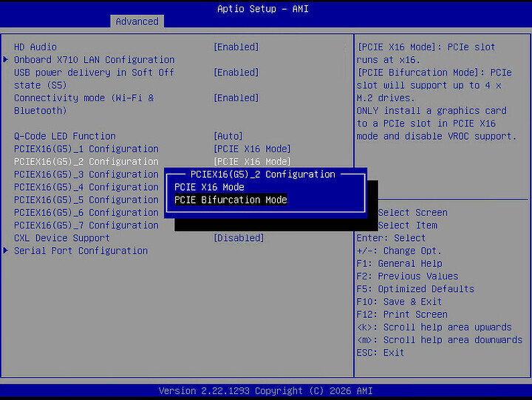Change USB power delivery Enabled value
Screen dimensions: 532x400
[236, 72]
